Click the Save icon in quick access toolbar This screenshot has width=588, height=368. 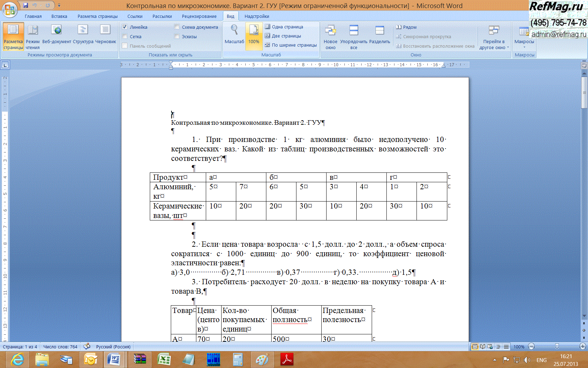click(26, 5)
